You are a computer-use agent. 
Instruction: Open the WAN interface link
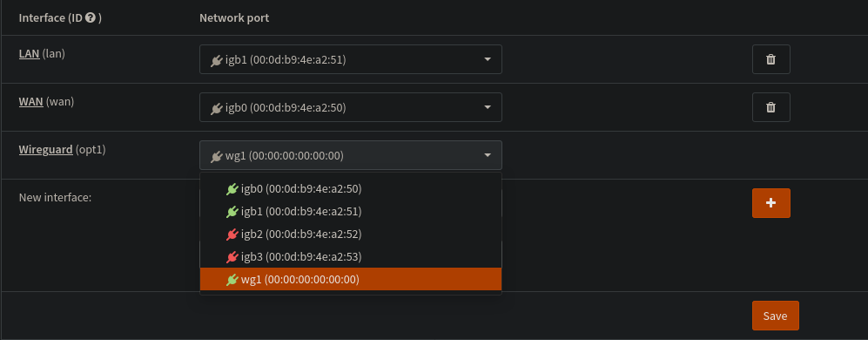(x=31, y=101)
